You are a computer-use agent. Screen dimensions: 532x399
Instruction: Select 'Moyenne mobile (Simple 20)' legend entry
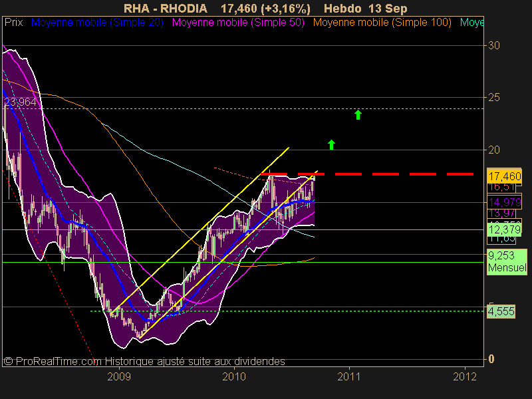coord(97,23)
